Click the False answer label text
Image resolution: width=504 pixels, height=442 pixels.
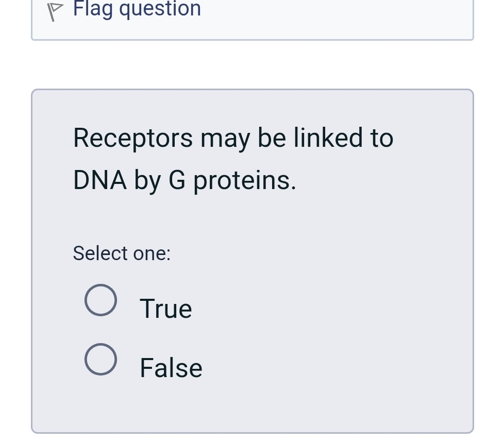(171, 367)
